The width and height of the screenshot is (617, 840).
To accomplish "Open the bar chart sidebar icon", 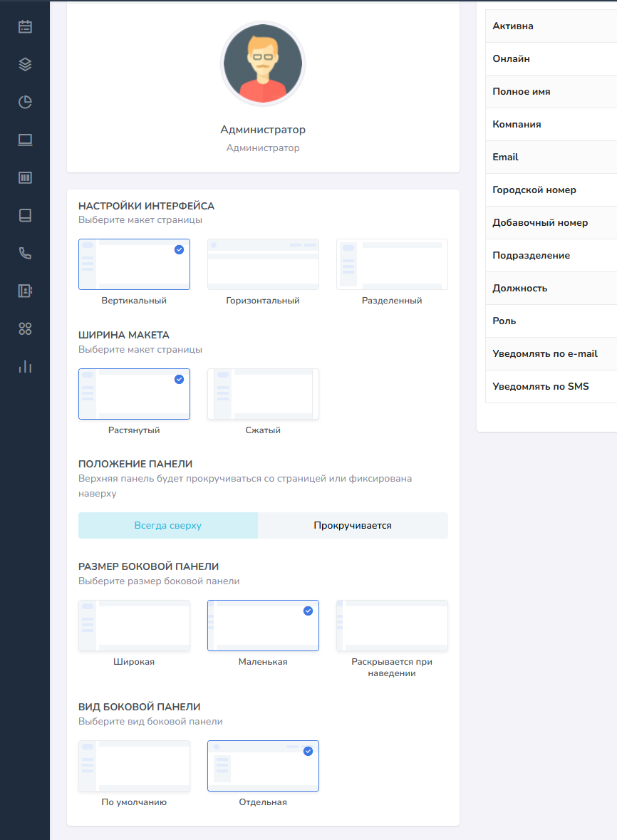I will [x=25, y=366].
